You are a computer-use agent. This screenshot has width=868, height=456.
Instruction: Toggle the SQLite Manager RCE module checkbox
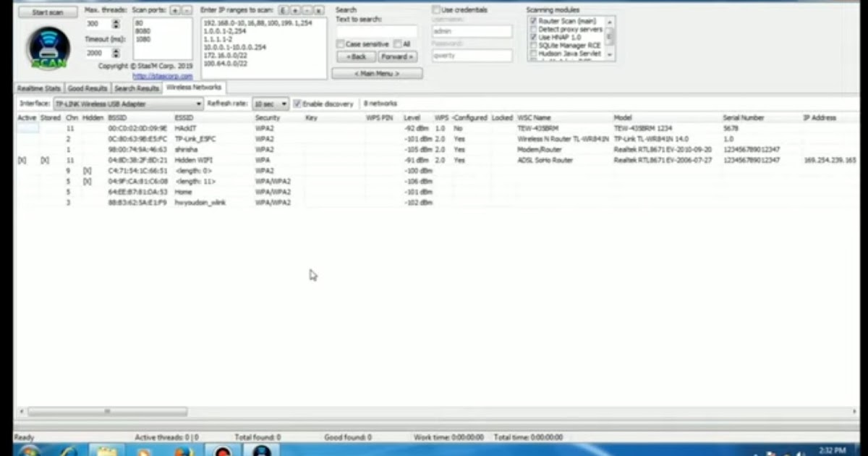click(x=533, y=45)
